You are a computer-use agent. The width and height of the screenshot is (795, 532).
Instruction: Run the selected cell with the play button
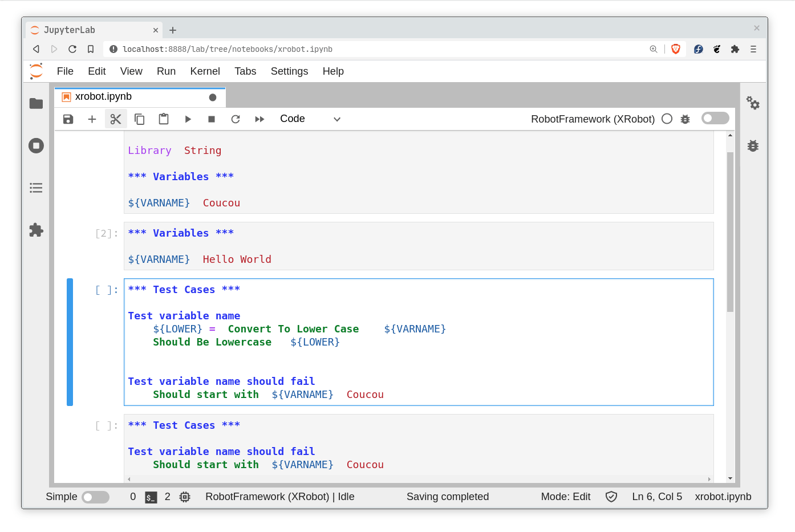coord(188,119)
